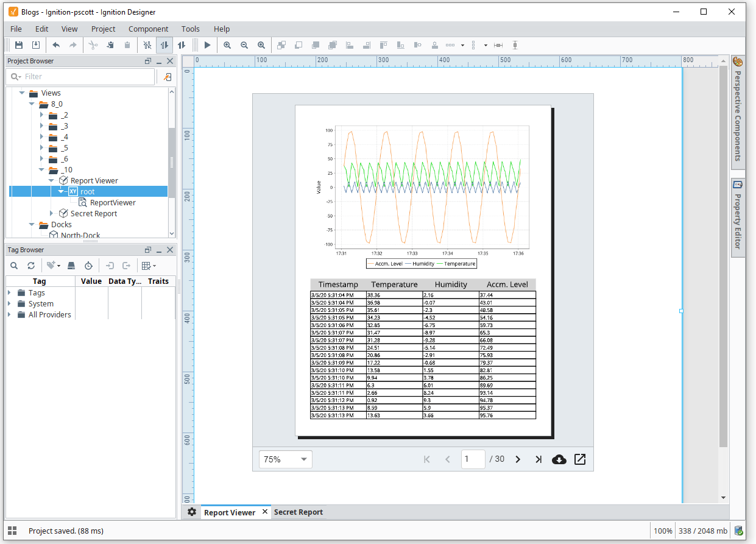Activate Preview Mode with the play icon
Screen dimensions: 756x544
[x=207, y=45]
